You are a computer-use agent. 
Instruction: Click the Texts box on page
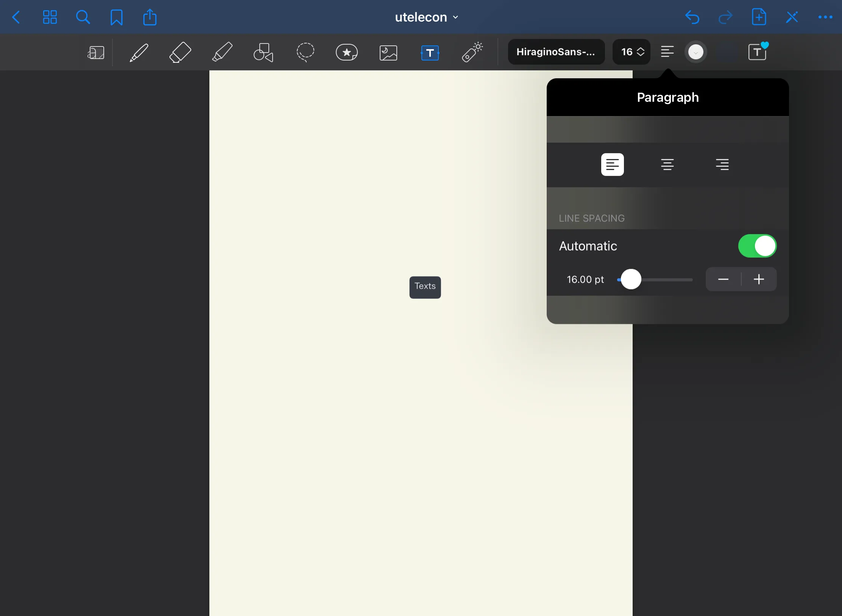point(425,286)
